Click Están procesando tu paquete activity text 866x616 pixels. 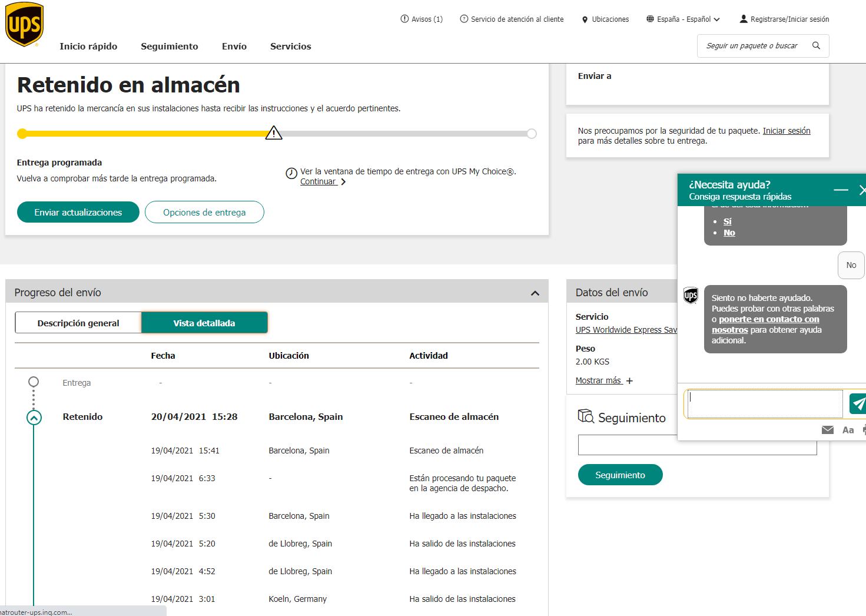pos(463,483)
